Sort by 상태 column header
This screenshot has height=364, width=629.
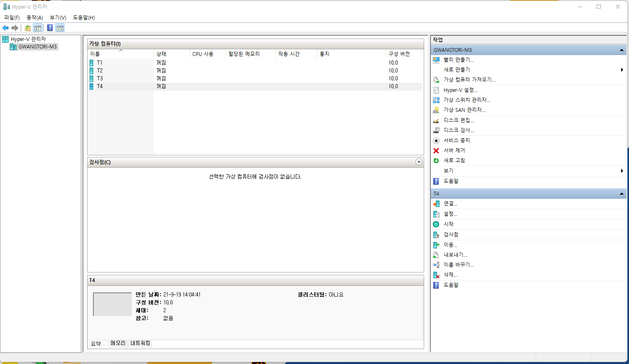point(172,54)
